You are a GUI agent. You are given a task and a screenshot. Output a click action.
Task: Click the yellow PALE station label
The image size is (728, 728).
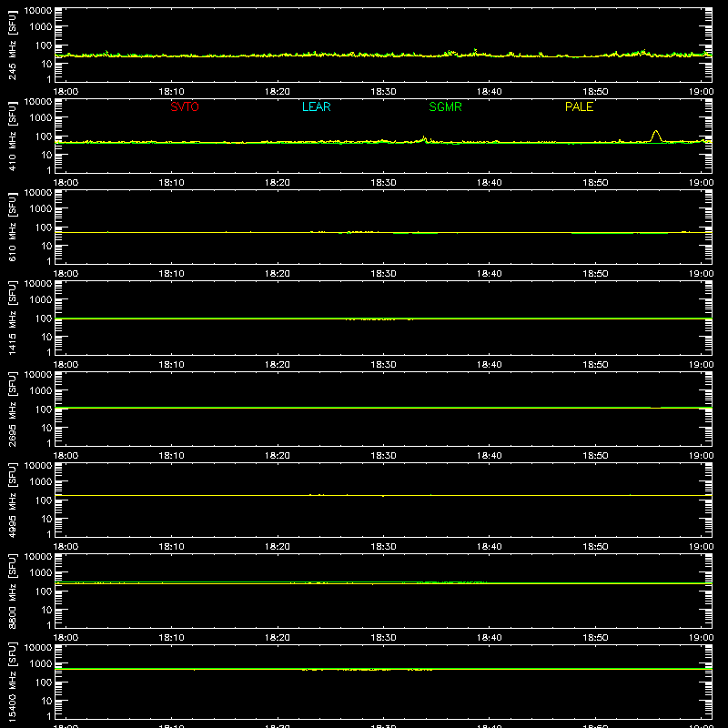coord(579,106)
